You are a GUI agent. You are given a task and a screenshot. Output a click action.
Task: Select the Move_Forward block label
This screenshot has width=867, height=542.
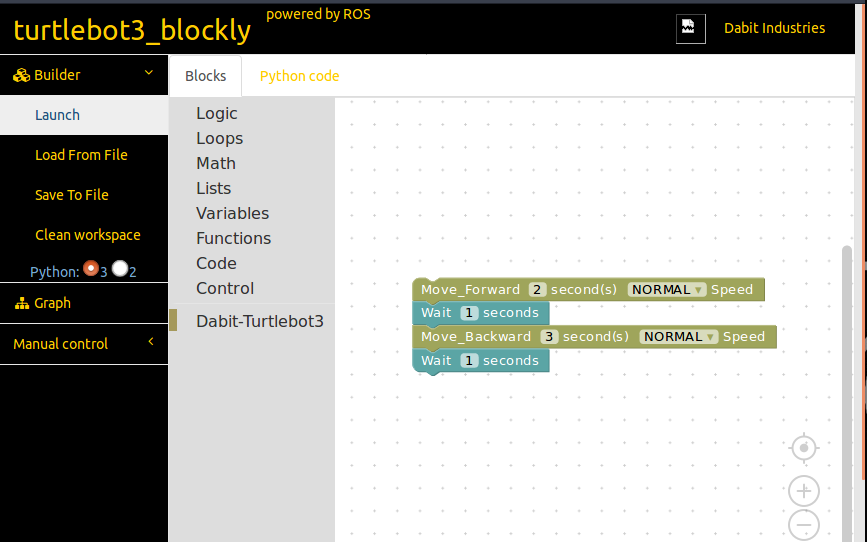click(x=471, y=290)
